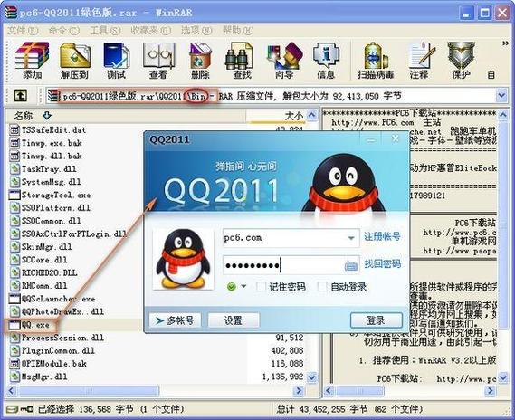Screen dimensions: 515x420
Task: Select file TSSafeEdit.dat
Action: click(48, 130)
